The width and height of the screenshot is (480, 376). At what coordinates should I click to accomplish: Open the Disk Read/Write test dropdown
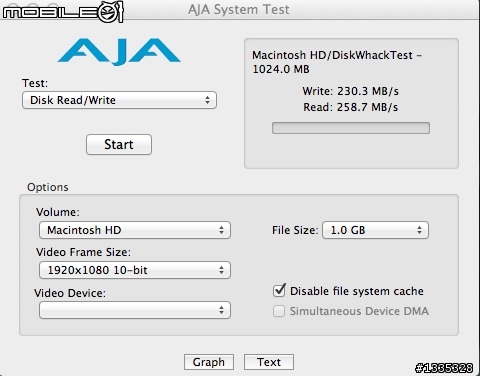click(x=119, y=100)
